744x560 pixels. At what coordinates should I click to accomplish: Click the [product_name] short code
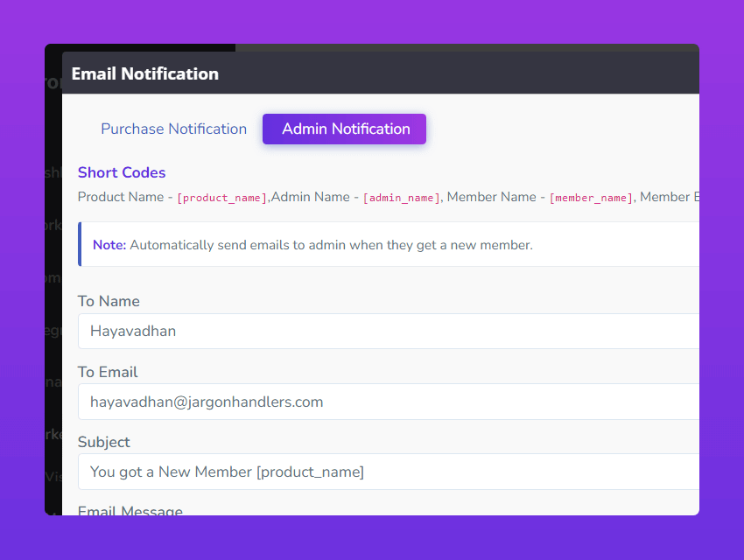point(222,198)
